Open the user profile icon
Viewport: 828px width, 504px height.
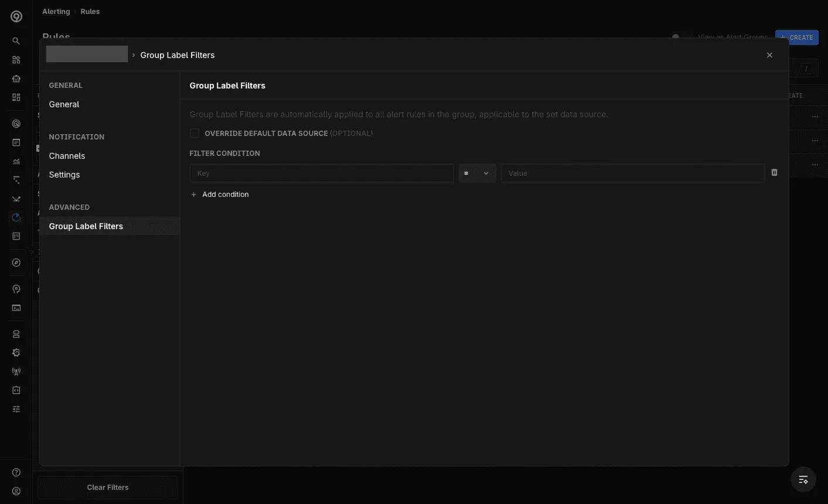16,491
